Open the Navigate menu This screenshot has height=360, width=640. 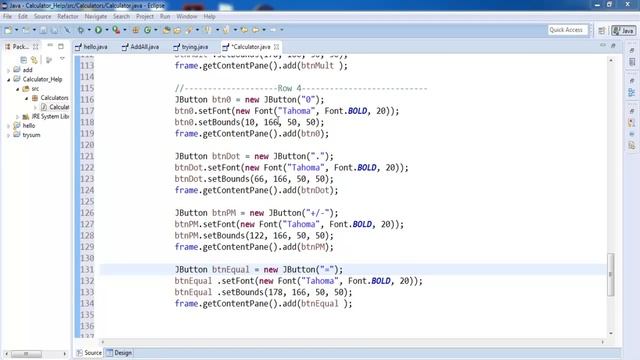[96, 16]
